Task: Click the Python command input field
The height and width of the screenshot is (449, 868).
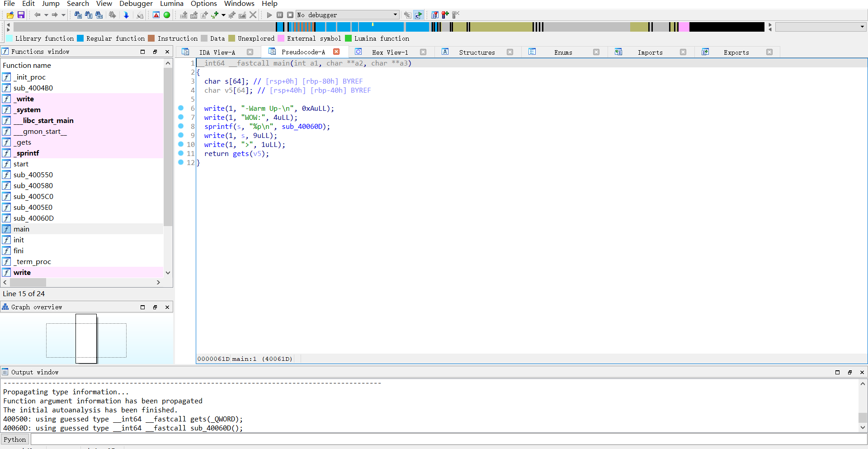Action: point(448,440)
